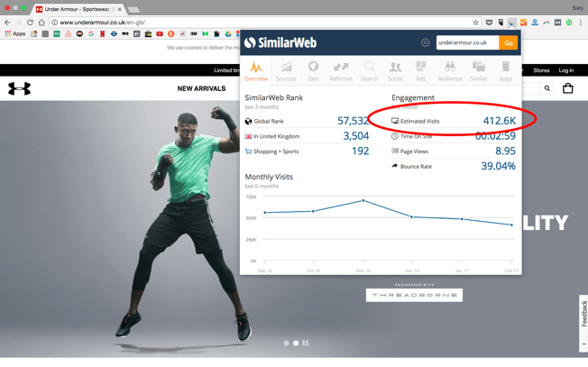
Task: Reload the page with the refresh icon
Action: [30, 23]
